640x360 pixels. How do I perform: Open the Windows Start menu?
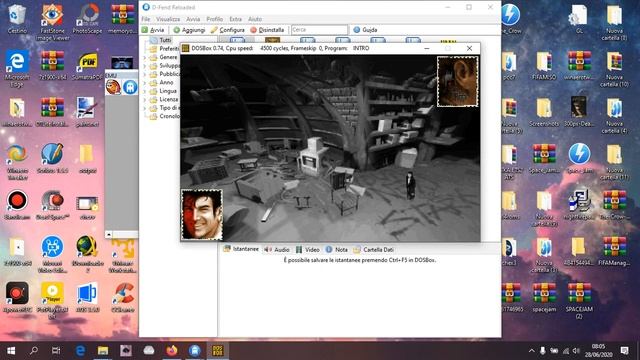pos(11,351)
